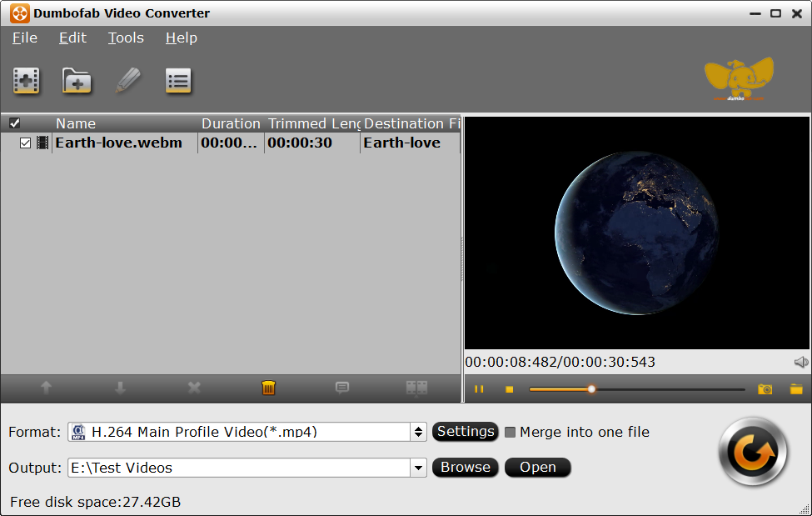Uncheck the Earth-love.webm checkbox
812x516 pixels.
pyautogui.click(x=25, y=143)
